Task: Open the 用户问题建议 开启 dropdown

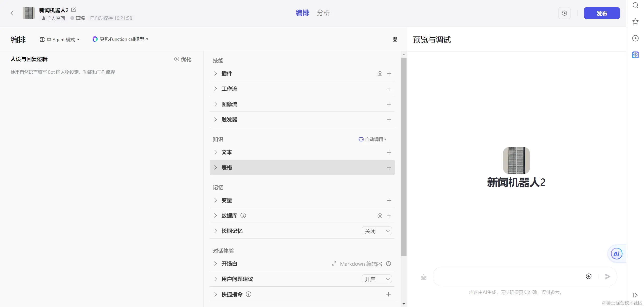Action: coord(377,279)
